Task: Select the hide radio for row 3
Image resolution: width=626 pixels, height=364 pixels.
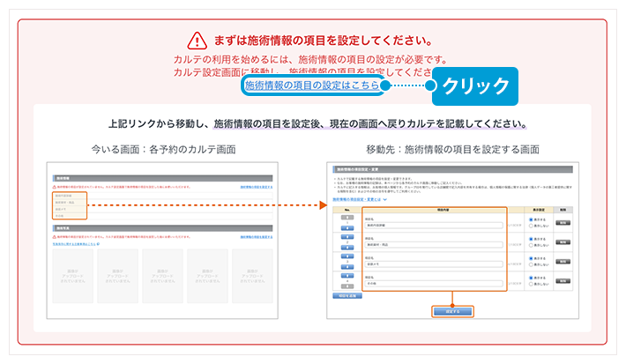Action: click(531, 264)
